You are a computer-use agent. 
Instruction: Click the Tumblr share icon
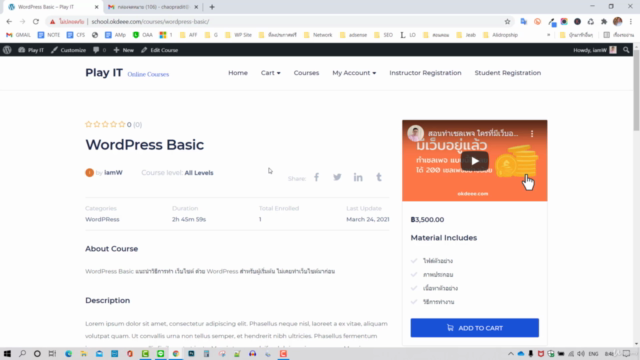pos(379,177)
